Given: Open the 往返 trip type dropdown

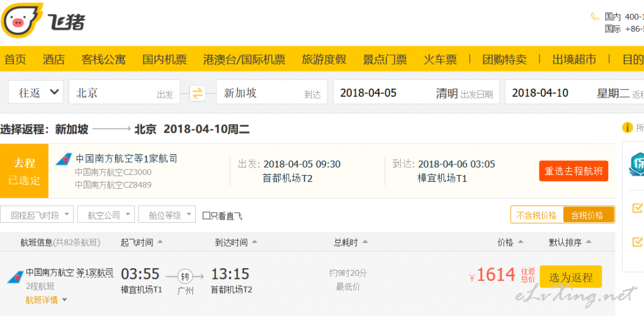Looking at the screenshot, I should point(36,93).
